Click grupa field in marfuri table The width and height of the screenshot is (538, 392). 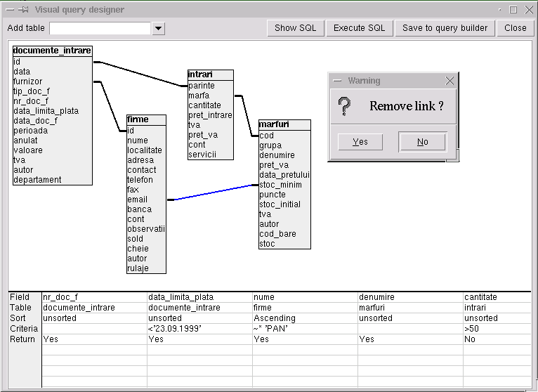[x=270, y=145]
